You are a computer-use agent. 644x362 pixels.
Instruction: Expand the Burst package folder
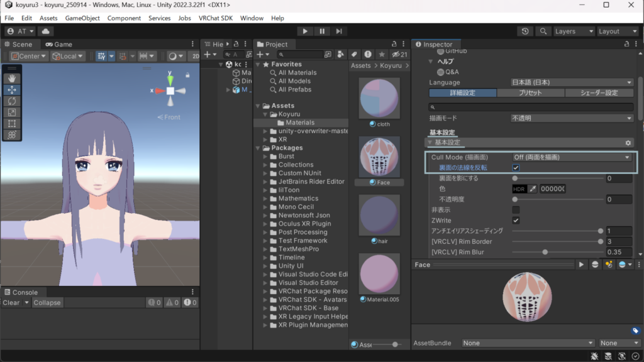coord(265,156)
